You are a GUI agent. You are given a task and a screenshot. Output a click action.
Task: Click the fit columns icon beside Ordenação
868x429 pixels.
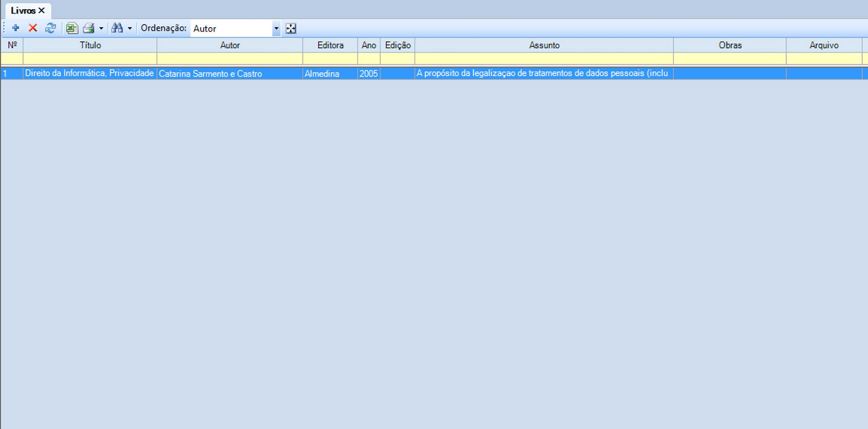click(291, 29)
